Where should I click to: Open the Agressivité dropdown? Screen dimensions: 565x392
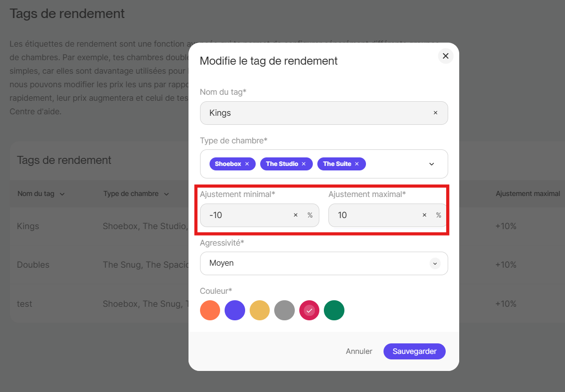435,263
